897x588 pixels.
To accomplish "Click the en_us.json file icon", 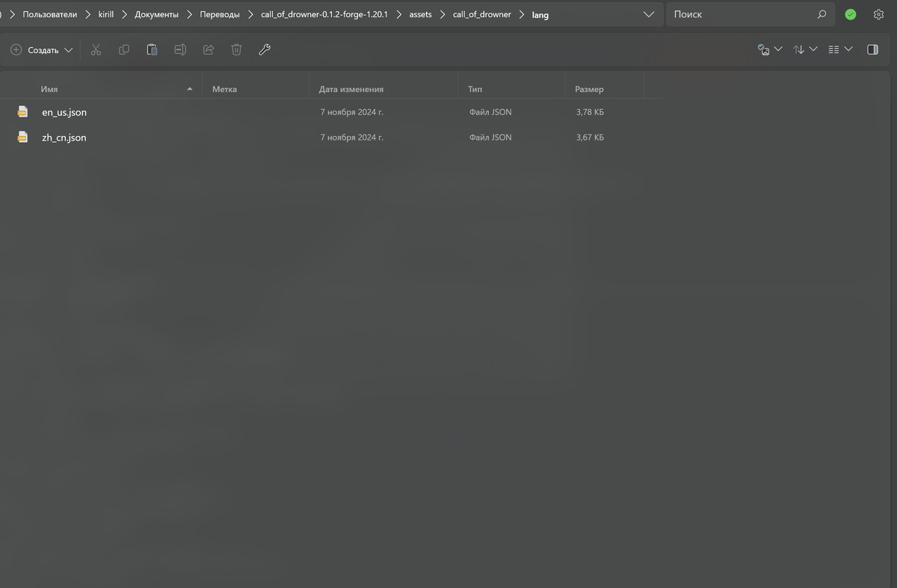I will pyautogui.click(x=23, y=112).
